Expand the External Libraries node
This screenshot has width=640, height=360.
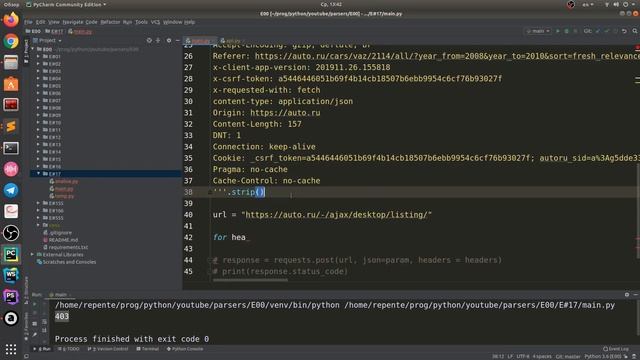(x=33, y=254)
